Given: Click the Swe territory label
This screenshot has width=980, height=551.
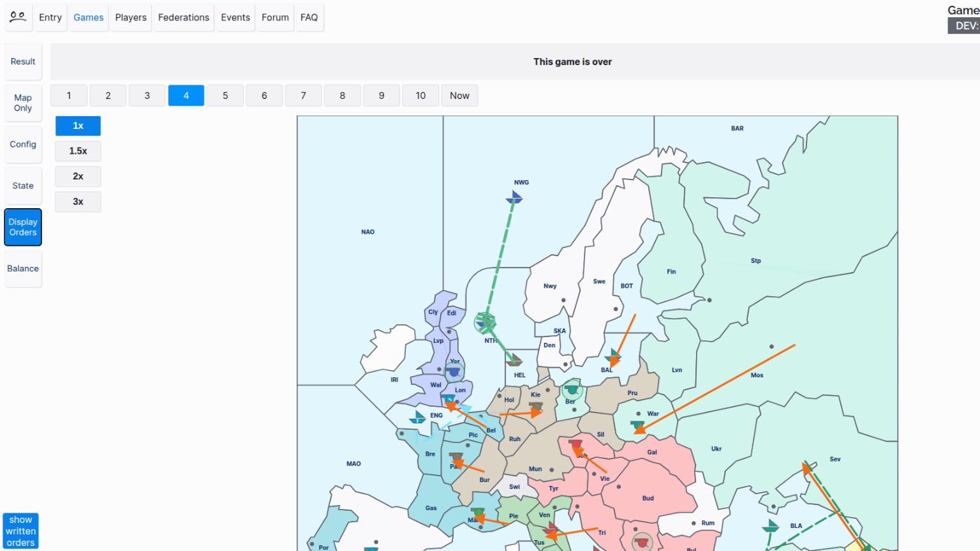Looking at the screenshot, I should click(x=599, y=281).
